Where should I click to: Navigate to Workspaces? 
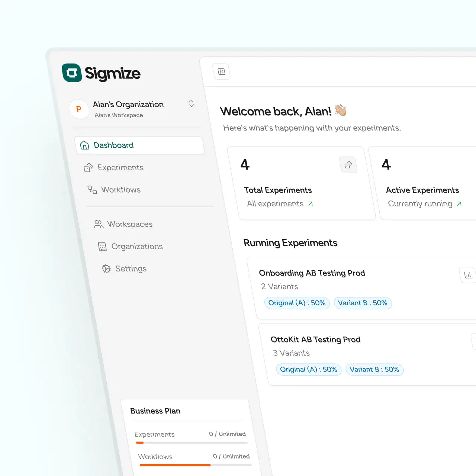[130, 224]
